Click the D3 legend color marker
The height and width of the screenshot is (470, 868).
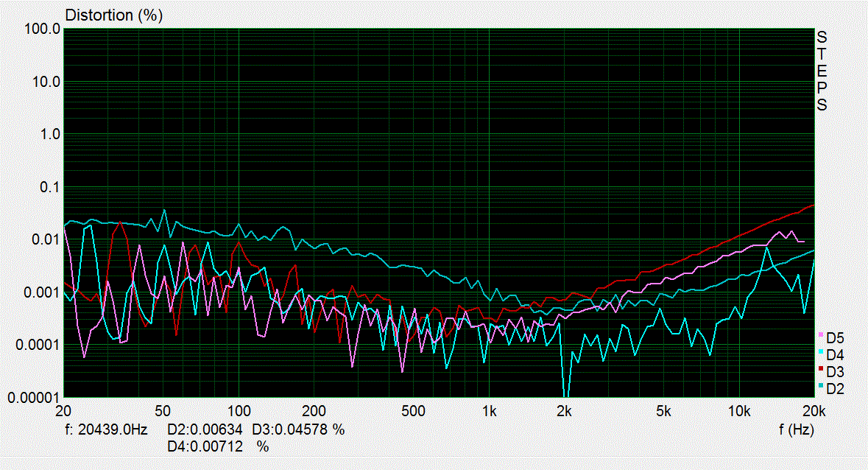coord(821,368)
